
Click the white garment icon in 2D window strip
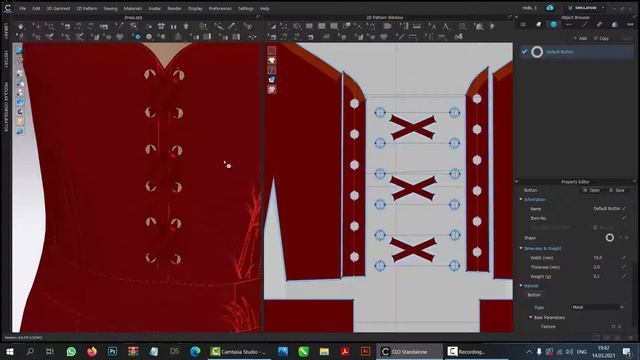(x=272, y=60)
